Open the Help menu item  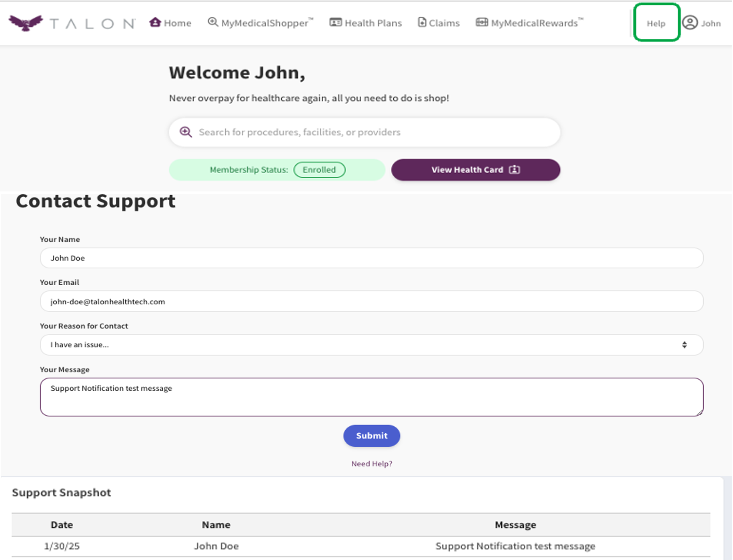point(656,23)
